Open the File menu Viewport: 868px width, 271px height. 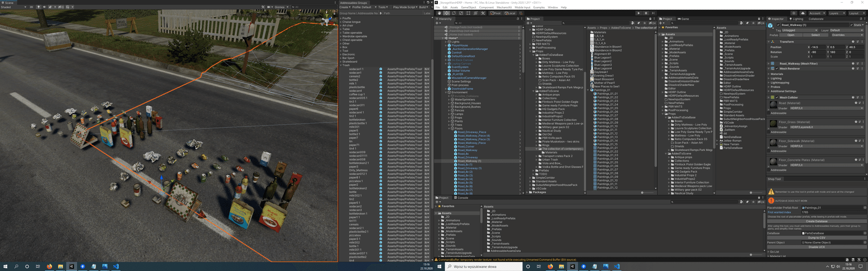(437, 7)
